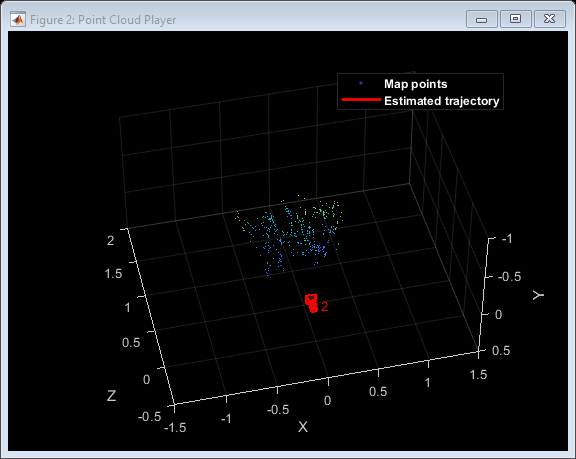Image resolution: width=576 pixels, height=459 pixels.
Task: Click the Y axis label
Action: [538, 294]
